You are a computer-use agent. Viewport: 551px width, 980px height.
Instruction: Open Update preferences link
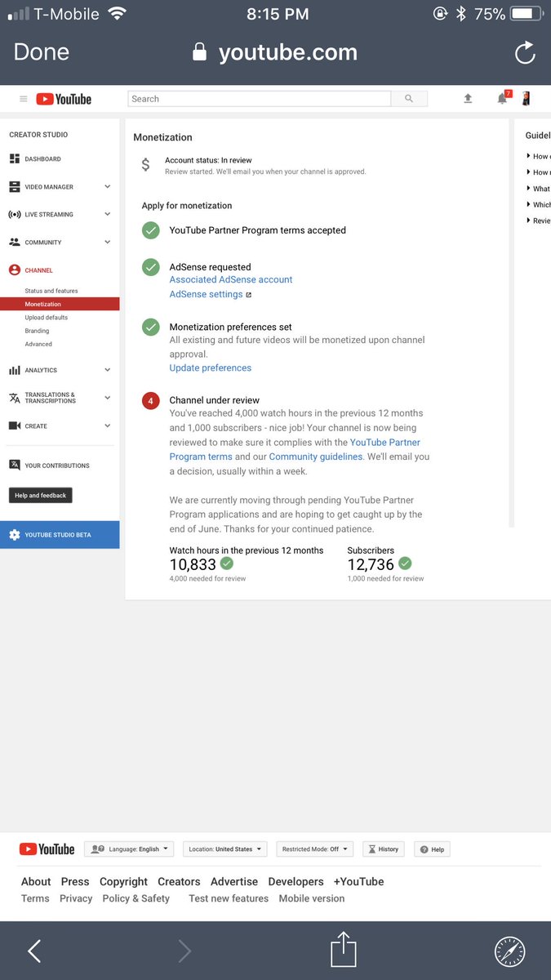211,367
